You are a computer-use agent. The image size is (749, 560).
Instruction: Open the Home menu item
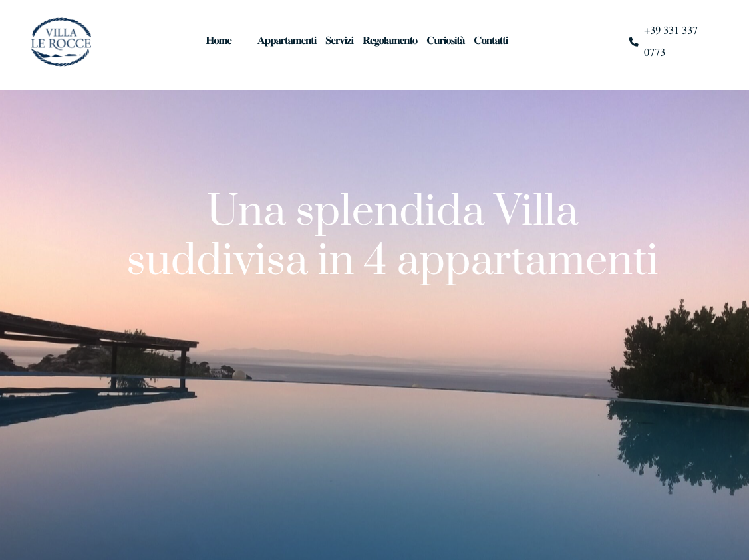[x=218, y=41]
